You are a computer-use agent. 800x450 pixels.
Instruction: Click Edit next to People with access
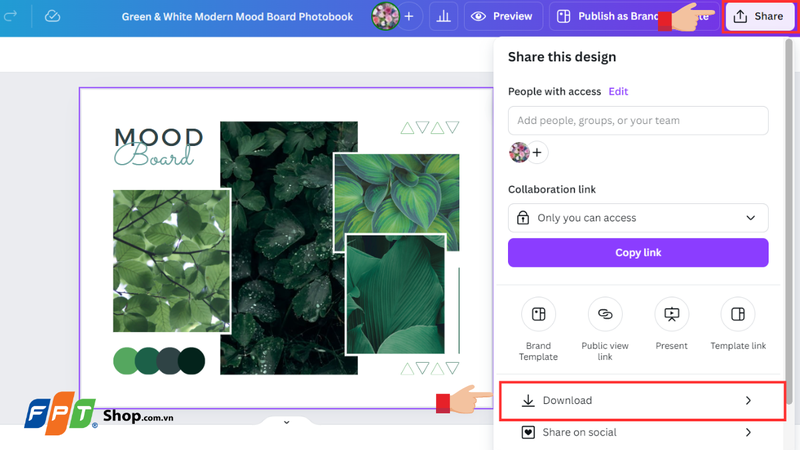click(618, 91)
